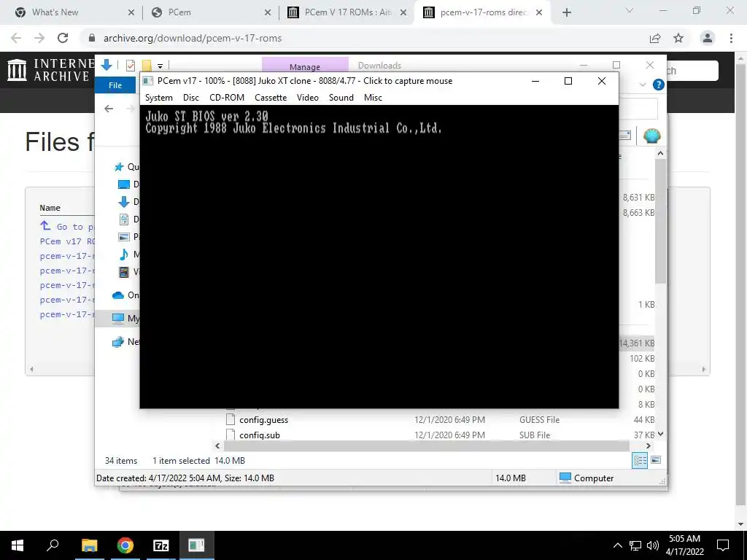747x560 pixels.
Task: Click the Explorer horizontal scrollbar
Action: [x=426, y=446]
